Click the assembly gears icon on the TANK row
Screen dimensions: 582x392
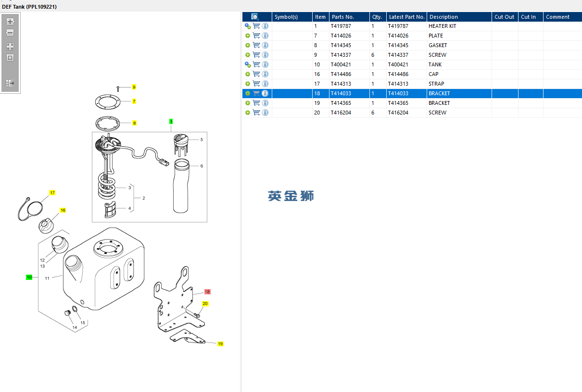click(248, 64)
